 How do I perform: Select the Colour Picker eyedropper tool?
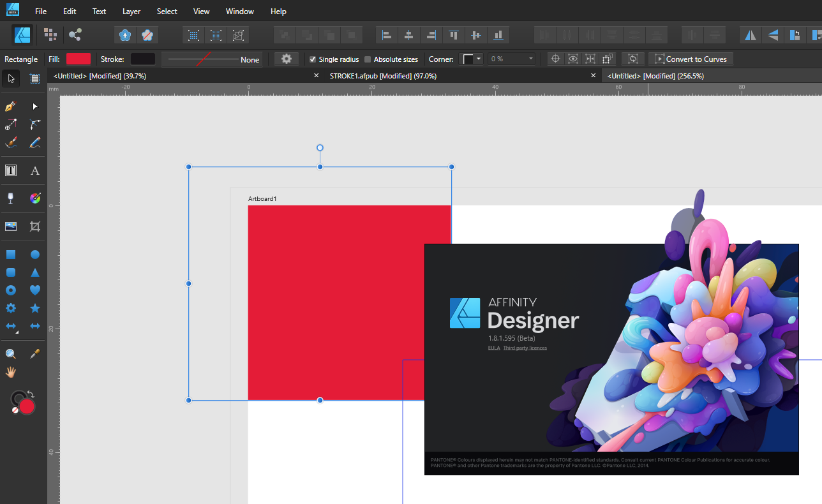coord(35,353)
